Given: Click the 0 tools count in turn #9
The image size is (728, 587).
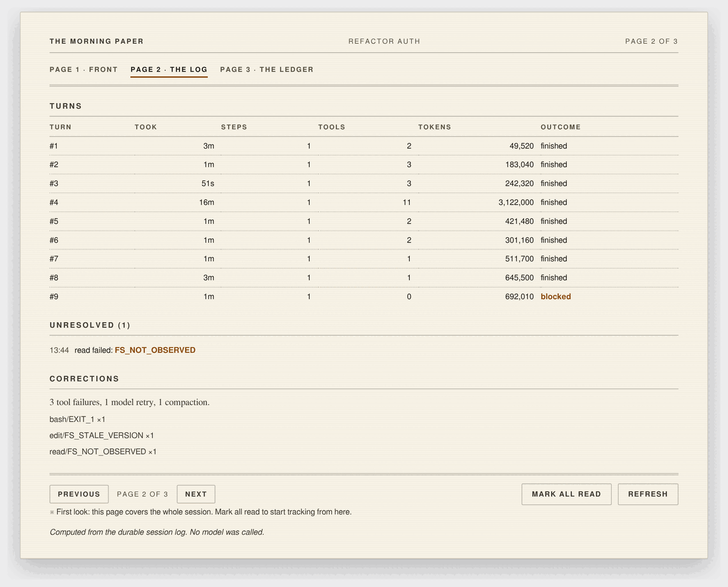Looking at the screenshot, I should pos(409,296).
